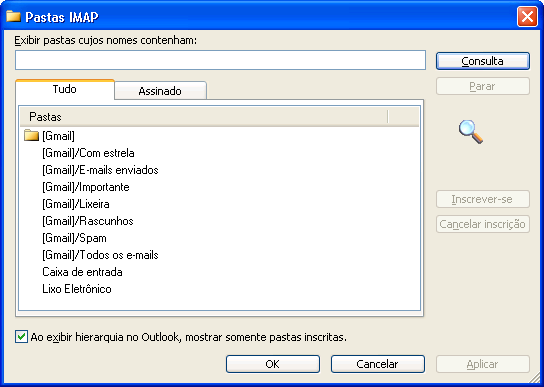544x387 pixels.
Task: Click the Gmail folder icon in list
Action: click(31, 135)
